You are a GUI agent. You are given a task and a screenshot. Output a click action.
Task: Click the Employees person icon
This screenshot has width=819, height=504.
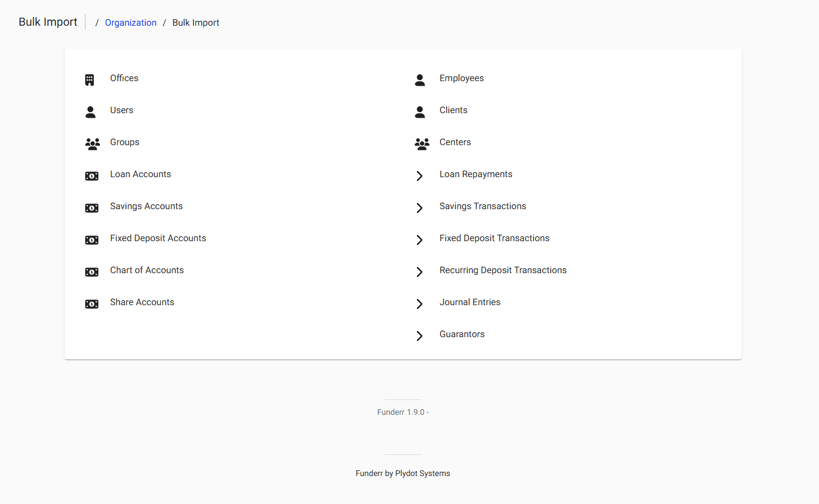(420, 80)
